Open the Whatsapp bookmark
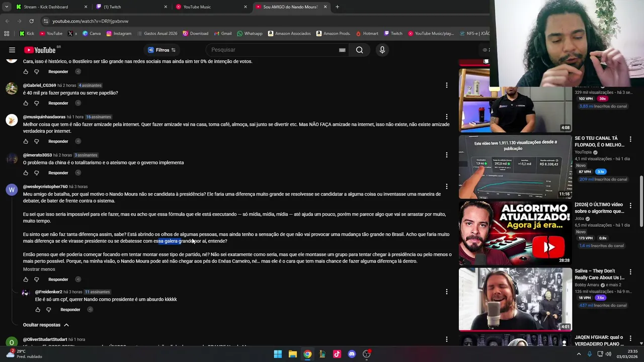Viewport: 644px width, 362px height. [250, 34]
